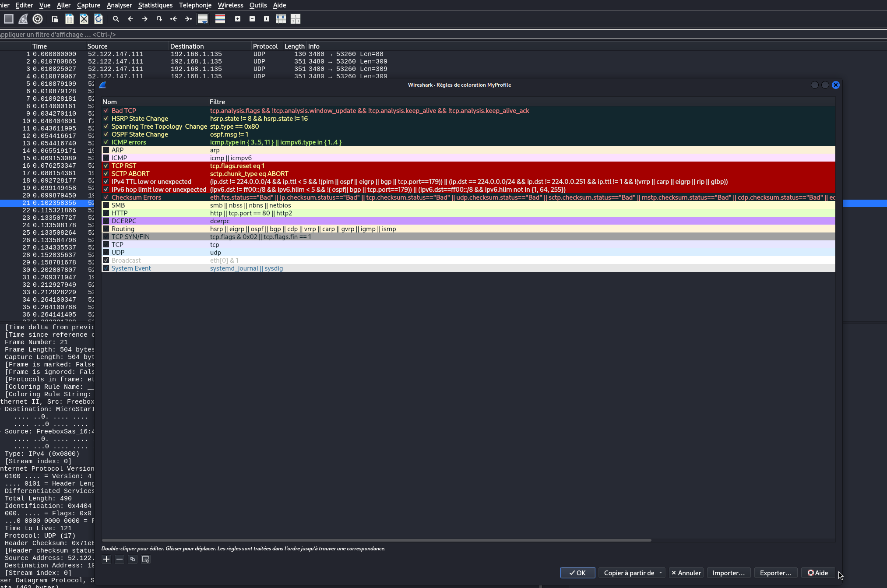This screenshot has height=588, width=887.
Task: Enable the SMB coloring rule checkbox
Action: 106,205
